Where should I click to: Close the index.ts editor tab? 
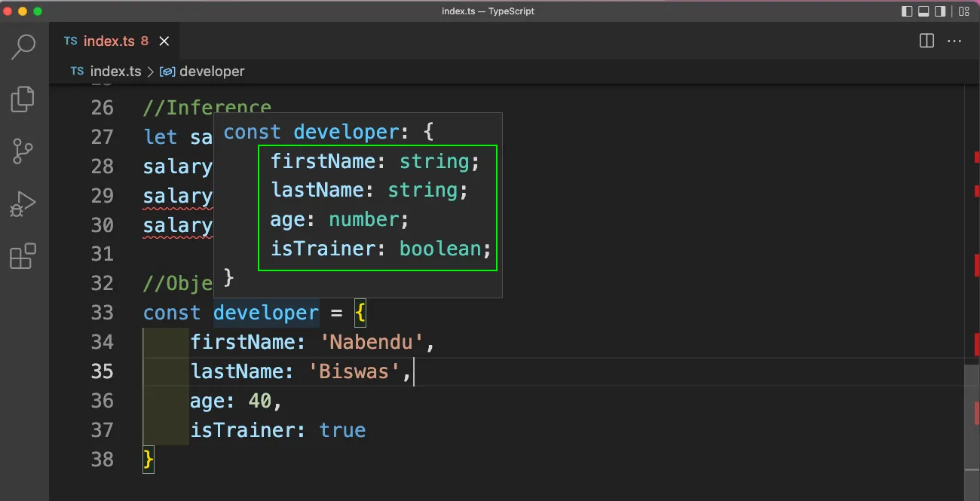[164, 41]
